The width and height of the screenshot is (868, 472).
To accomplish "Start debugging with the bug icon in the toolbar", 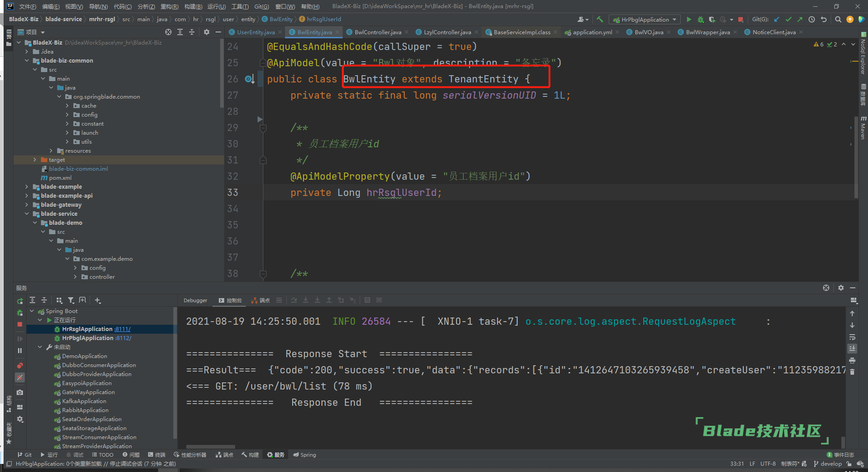I will [x=701, y=19].
